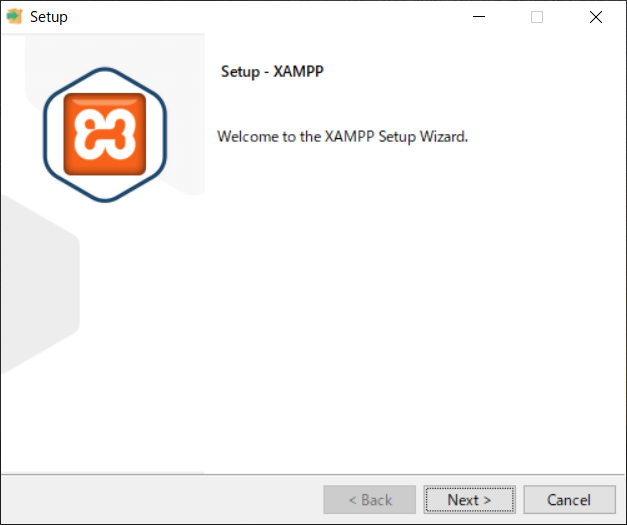
Task: Click the horizontal separator line above the buttons
Action: tap(313, 474)
